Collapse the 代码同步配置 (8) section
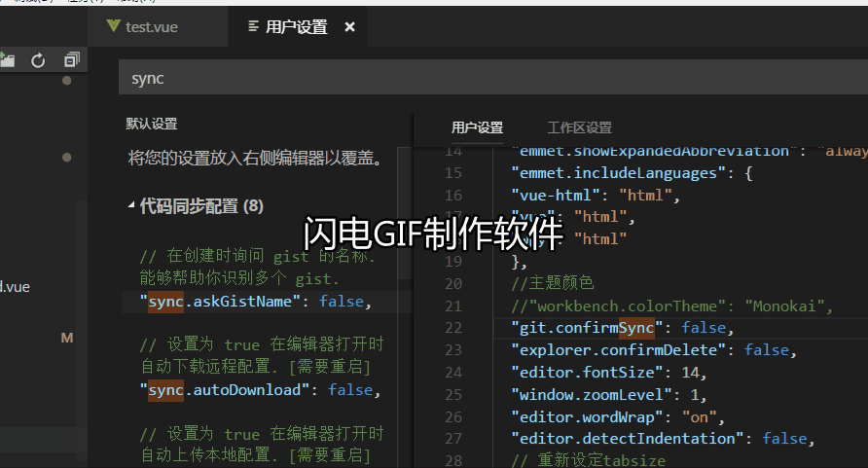Image resolution: width=868 pixels, height=468 pixels. [x=131, y=206]
